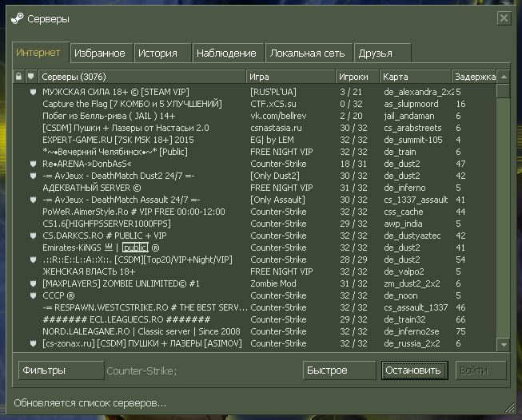
Task: Sort by Игроки column header
Action: tap(357, 77)
